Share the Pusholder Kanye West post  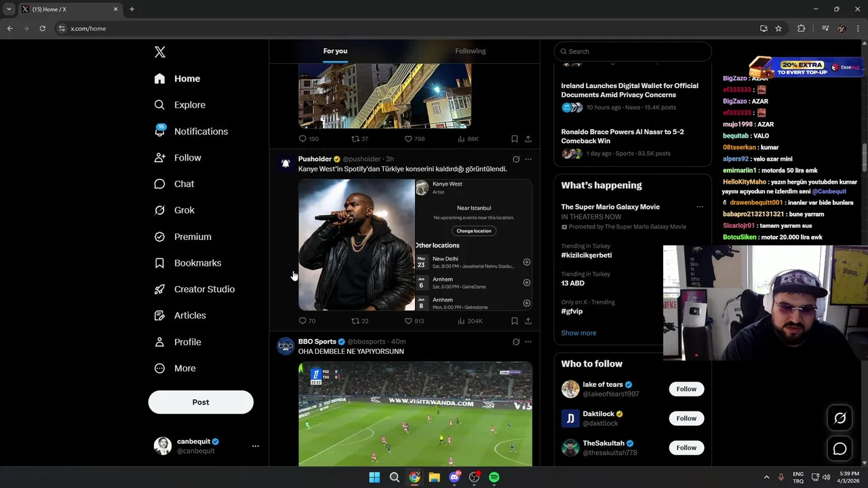[x=528, y=321]
